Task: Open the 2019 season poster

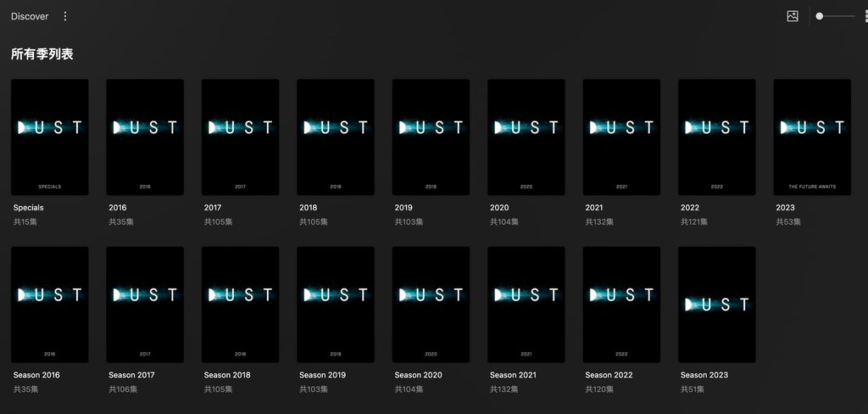Action: [431, 137]
